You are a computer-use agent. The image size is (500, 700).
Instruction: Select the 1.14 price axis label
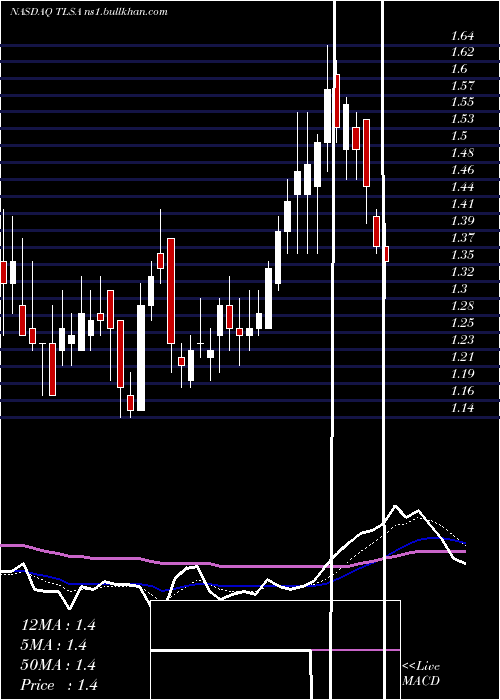[x=462, y=408]
